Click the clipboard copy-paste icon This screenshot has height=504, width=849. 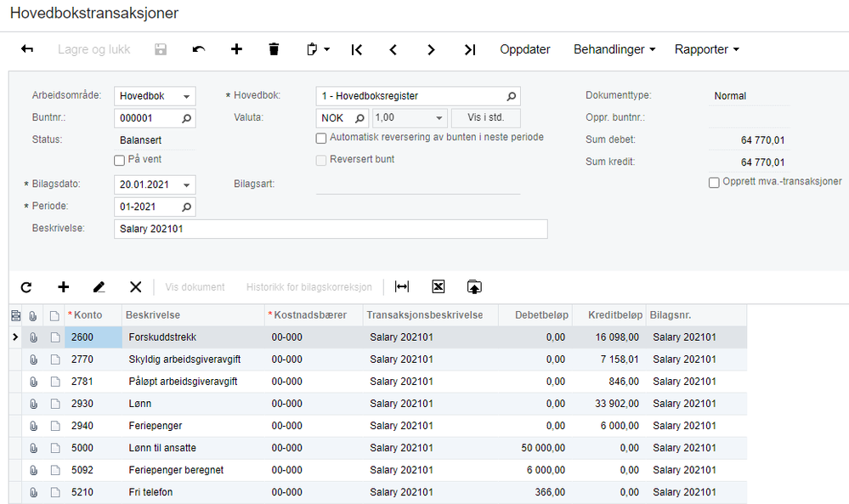pyautogui.click(x=312, y=49)
